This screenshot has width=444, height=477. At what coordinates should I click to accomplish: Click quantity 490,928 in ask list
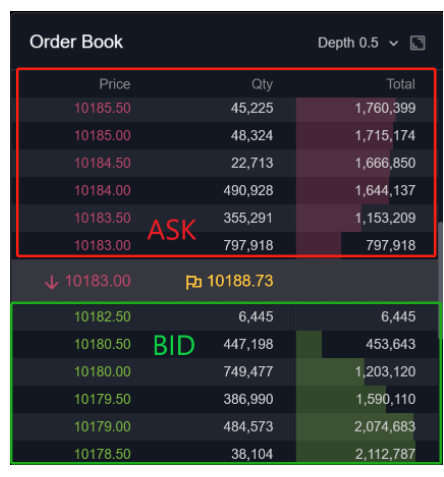tap(248, 190)
